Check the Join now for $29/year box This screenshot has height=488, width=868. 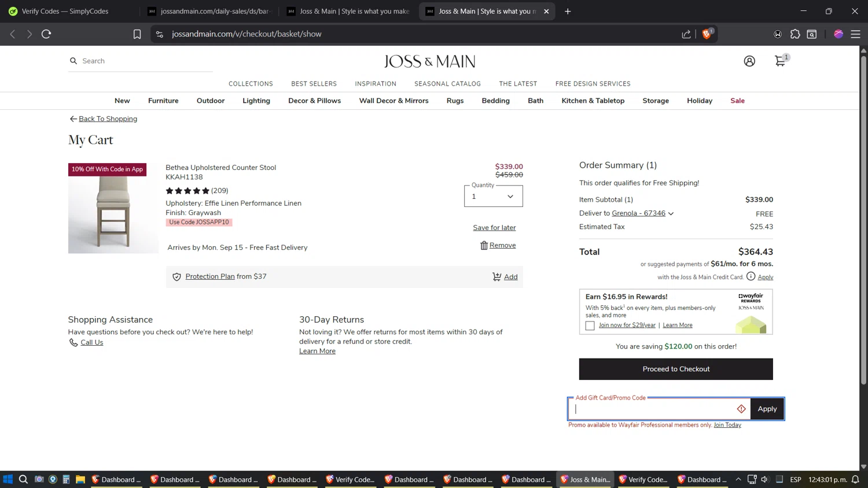coord(590,326)
